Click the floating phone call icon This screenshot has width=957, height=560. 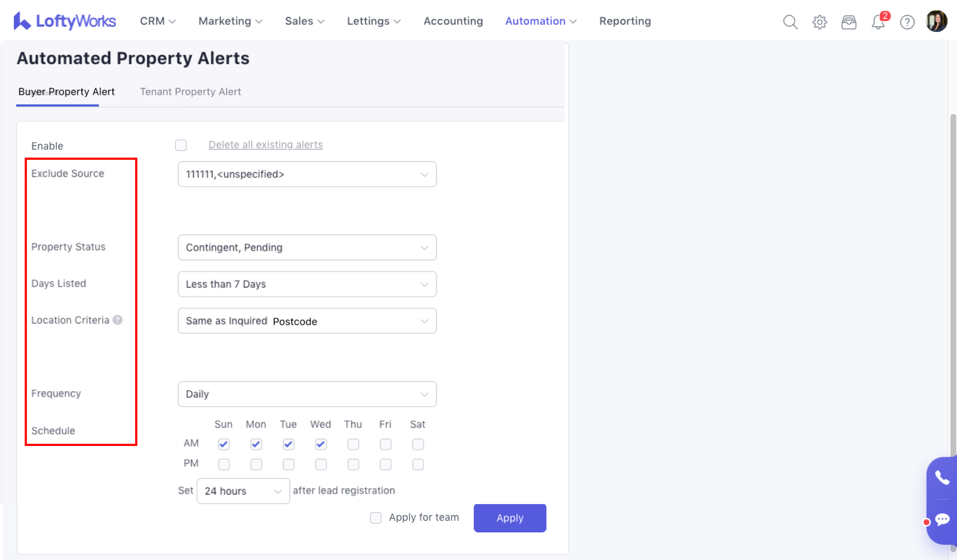click(x=942, y=478)
